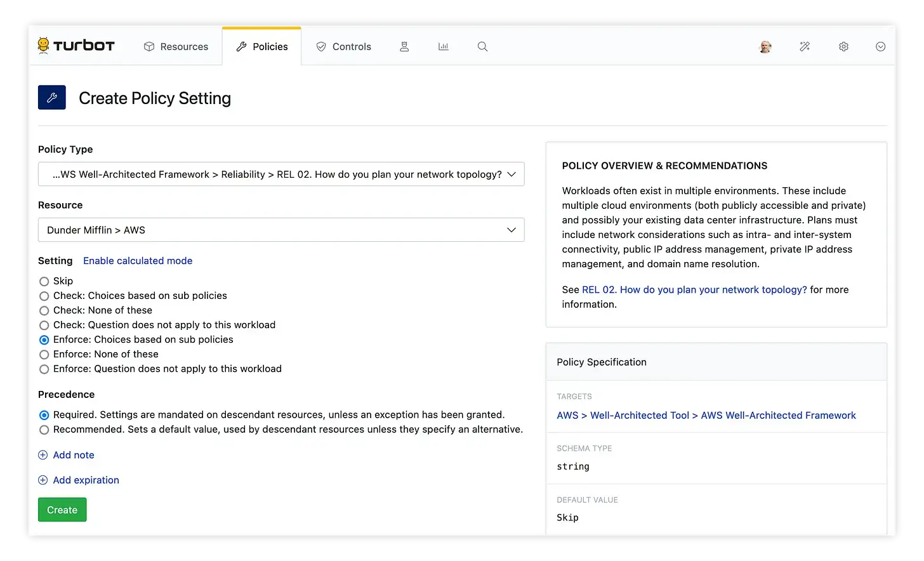Click the magic wand icon
Viewport: 924px width, 561px height.
805,46
